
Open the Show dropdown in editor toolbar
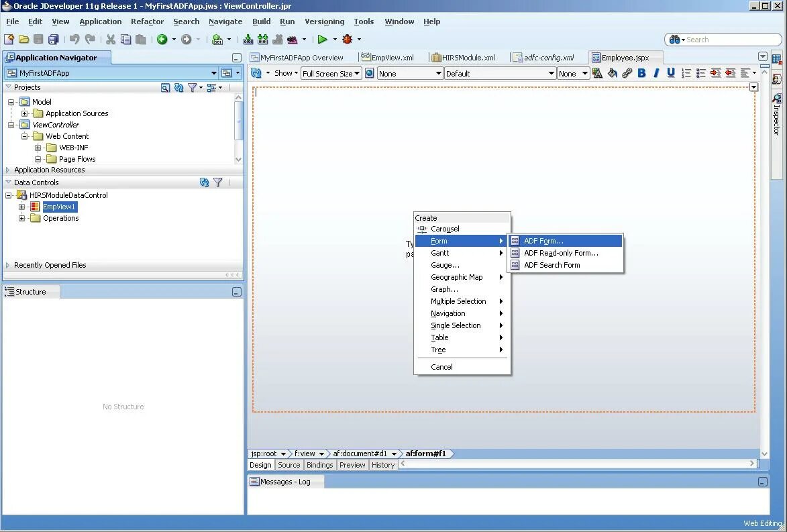click(x=286, y=73)
